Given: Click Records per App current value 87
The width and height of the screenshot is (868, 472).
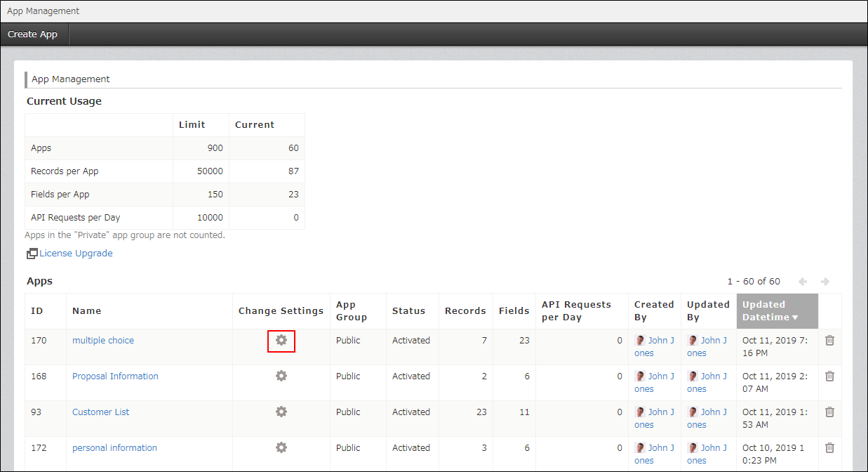Looking at the screenshot, I should (x=293, y=171).
